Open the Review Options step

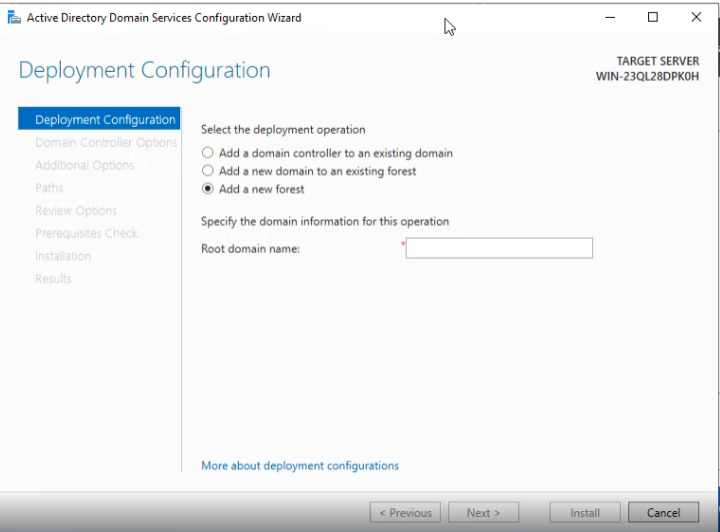76,211
